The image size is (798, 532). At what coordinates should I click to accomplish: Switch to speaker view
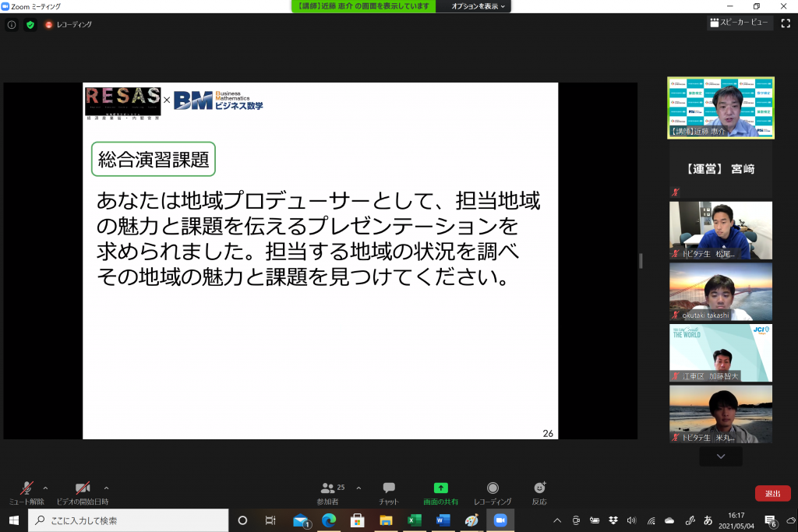(x=739, y=23)
